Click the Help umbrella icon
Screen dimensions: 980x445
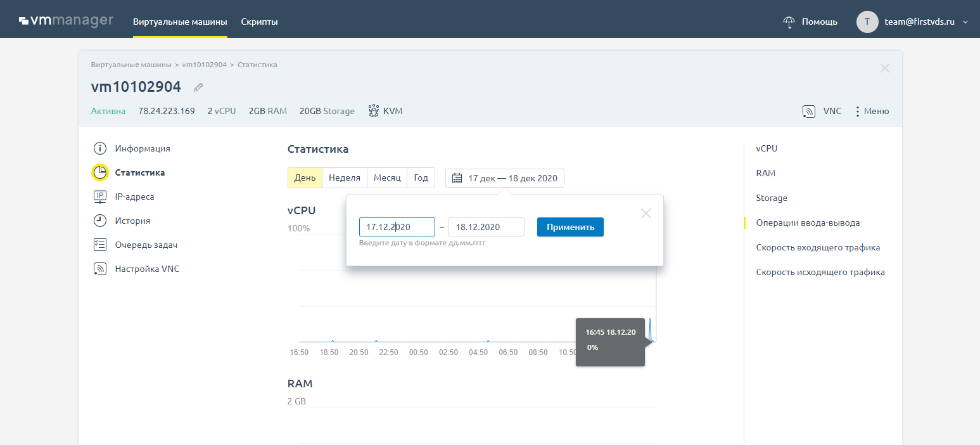789,22
